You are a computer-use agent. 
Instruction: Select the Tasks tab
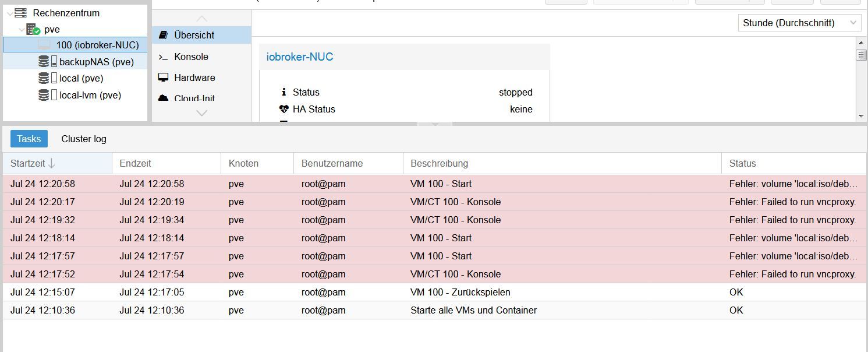[29, 139]
